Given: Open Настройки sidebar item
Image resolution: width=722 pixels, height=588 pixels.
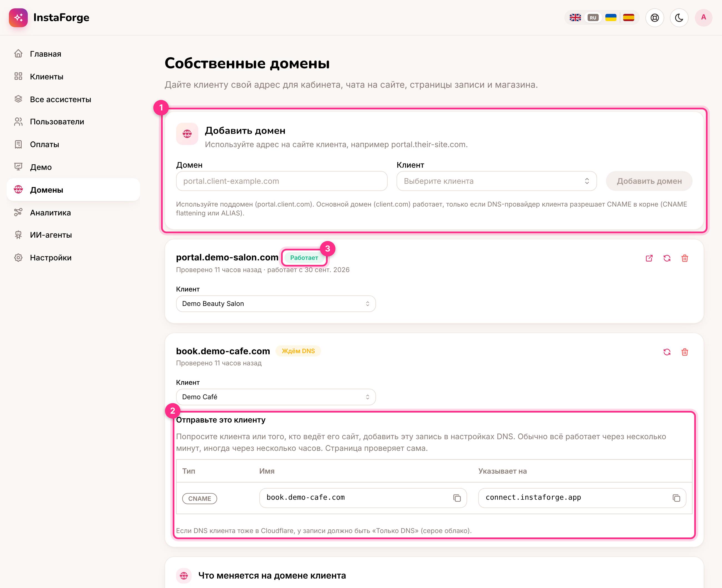Looking at the screenshot, I should coord(73,257).
